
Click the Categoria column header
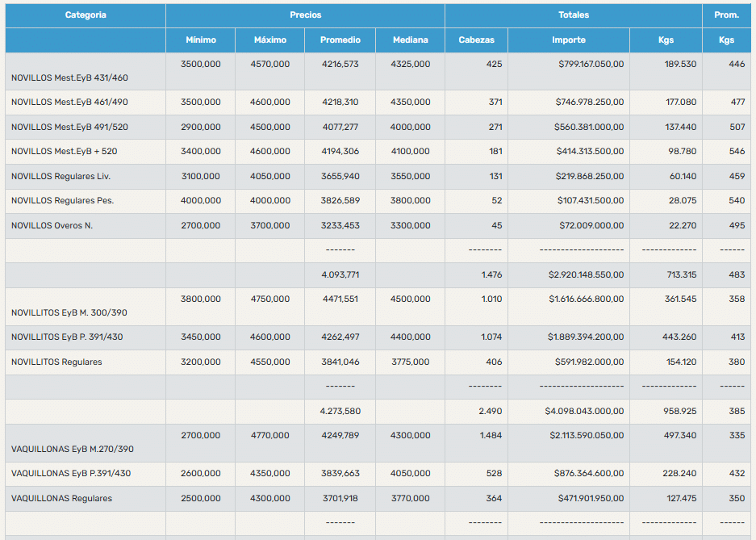[x=86, y=15]
